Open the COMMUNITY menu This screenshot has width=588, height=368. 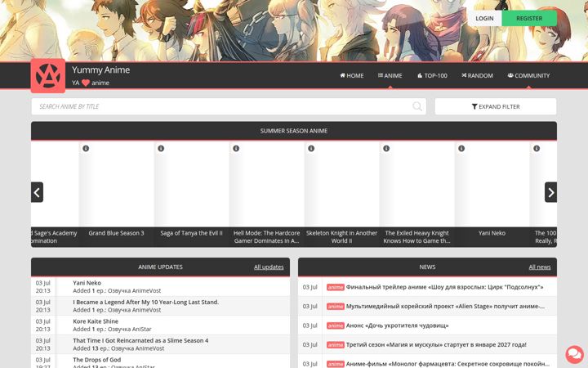528,75
